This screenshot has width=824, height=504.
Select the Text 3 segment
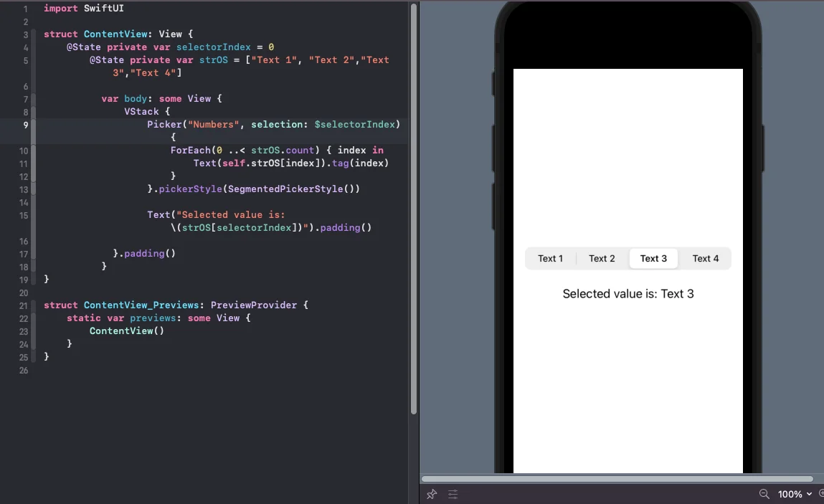(653, 259)
